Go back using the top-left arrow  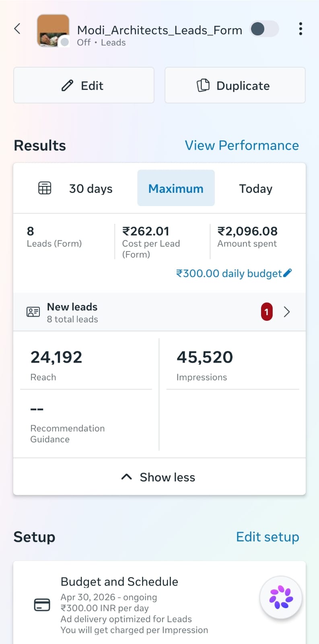point(17,29)
